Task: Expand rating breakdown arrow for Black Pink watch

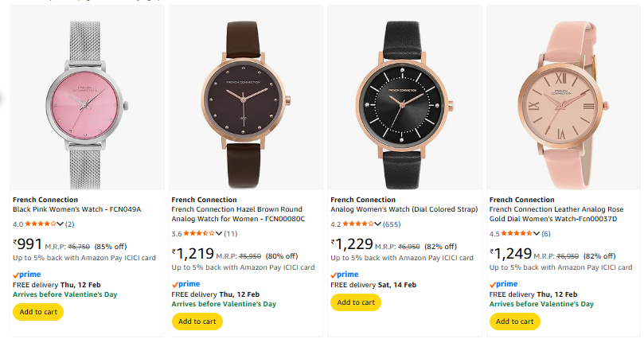Action: (x=60, y=224)
